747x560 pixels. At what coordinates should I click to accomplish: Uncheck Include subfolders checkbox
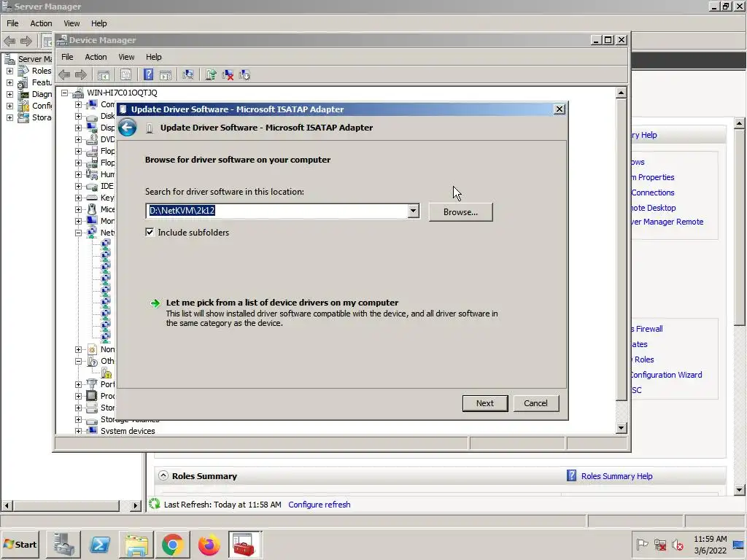[x=150, y=232]
